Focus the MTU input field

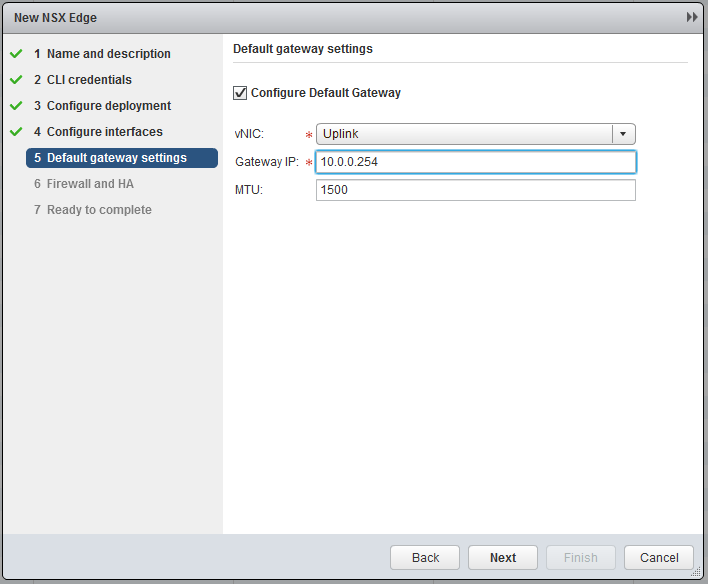[x=475, y=190]
